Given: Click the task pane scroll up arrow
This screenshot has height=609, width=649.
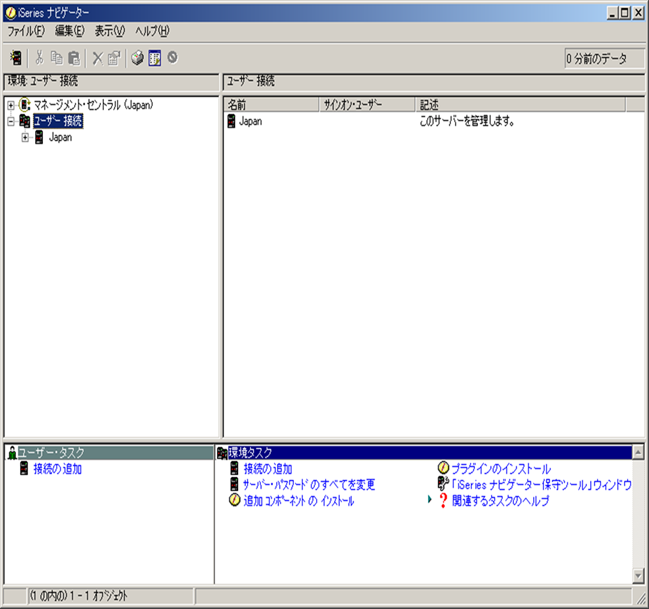Looking at the screenshot, I should click(x=638, y=453).
